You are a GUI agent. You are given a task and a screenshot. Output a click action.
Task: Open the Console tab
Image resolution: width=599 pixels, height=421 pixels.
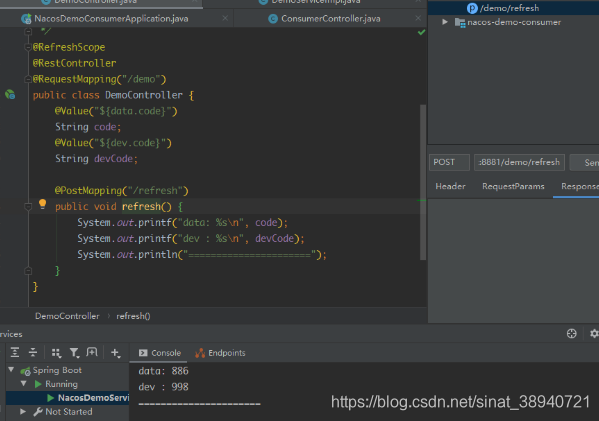coord(160,353)
